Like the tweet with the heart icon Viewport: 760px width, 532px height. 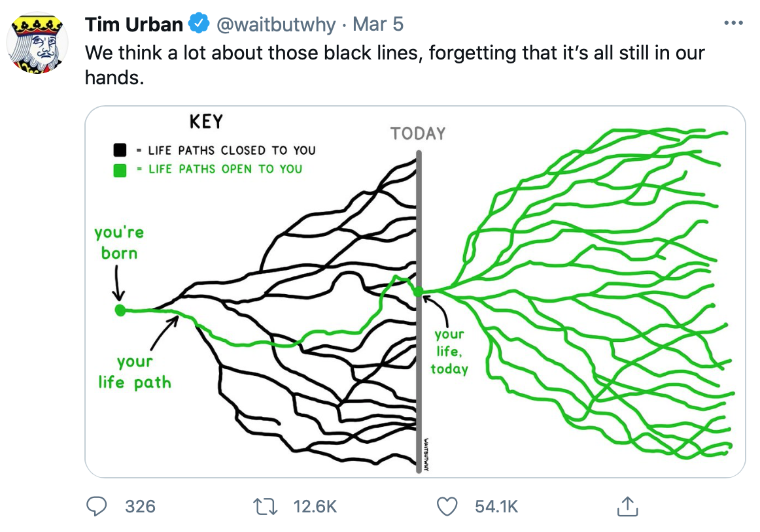coord(447,506)
